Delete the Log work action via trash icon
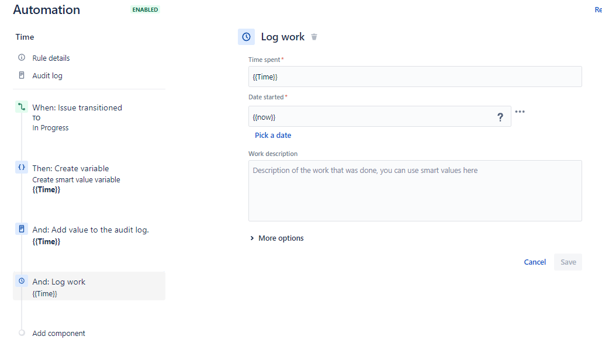The width and height of the screenshot is (602, 364). [314, 36]
